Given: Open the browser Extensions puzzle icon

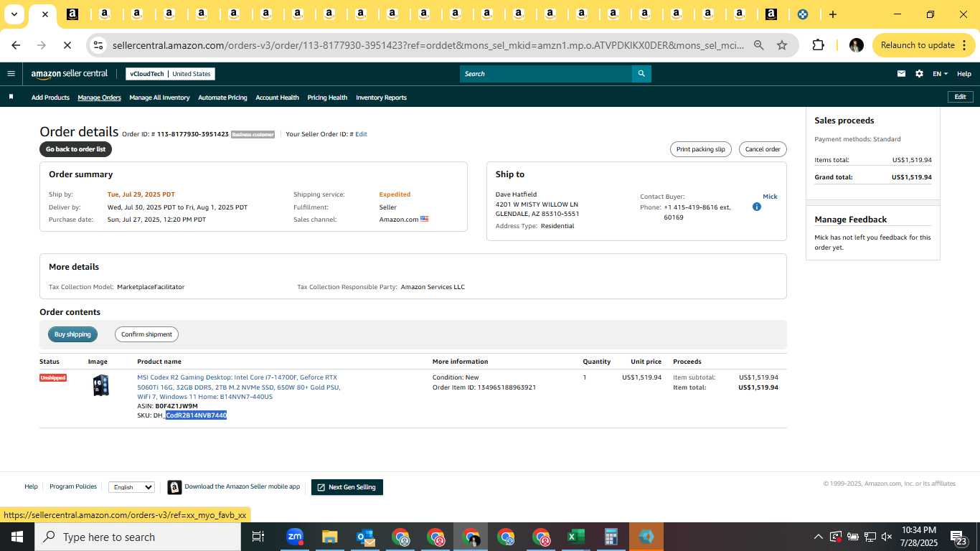Looking at the screenshot, I should coord(818,45).
